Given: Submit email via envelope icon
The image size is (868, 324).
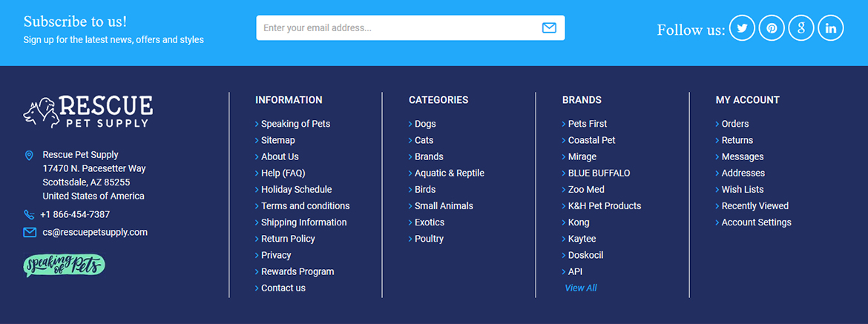Looking at the screenshot, I should [x=548, y=27].
